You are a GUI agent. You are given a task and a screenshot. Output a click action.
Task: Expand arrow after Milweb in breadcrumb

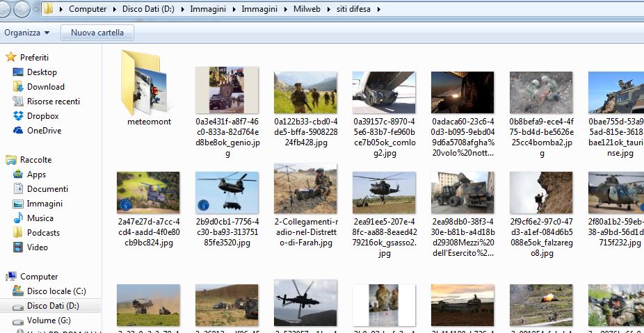(328, 9)
